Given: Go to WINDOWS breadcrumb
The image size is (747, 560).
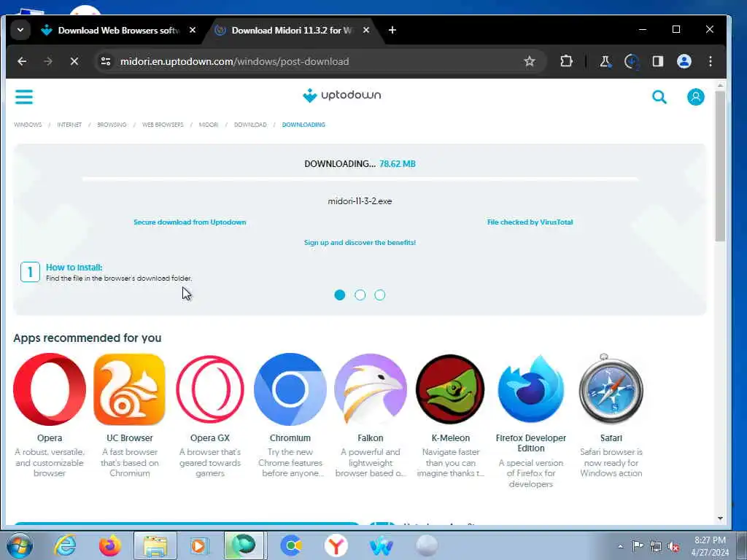Looking at the screenshot, I should point(28,125).
